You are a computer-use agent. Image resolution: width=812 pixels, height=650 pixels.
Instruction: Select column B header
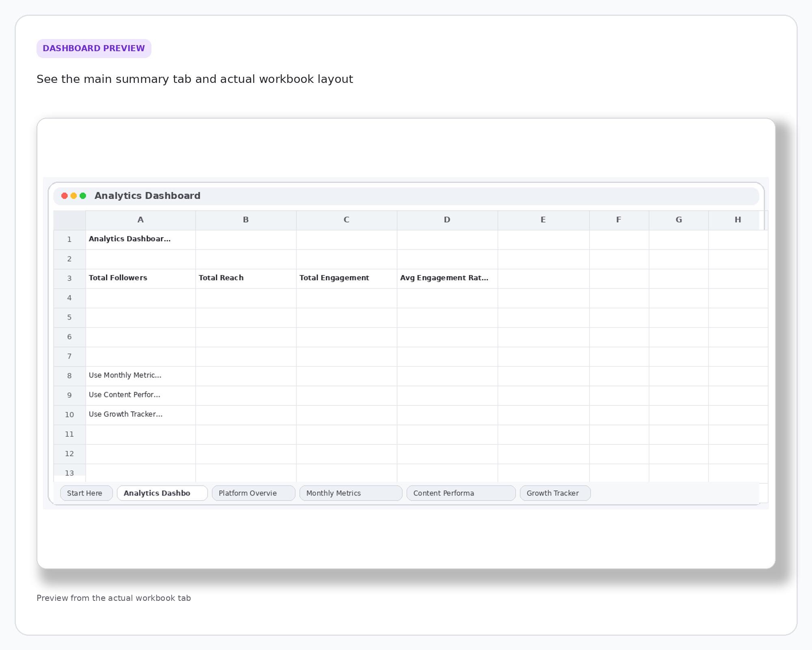[x=246, y=220]
